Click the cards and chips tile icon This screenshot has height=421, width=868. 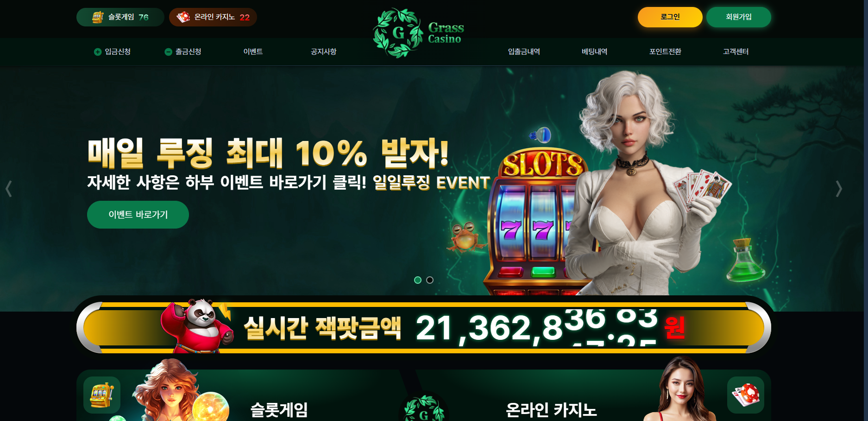(x=745, y=395)
